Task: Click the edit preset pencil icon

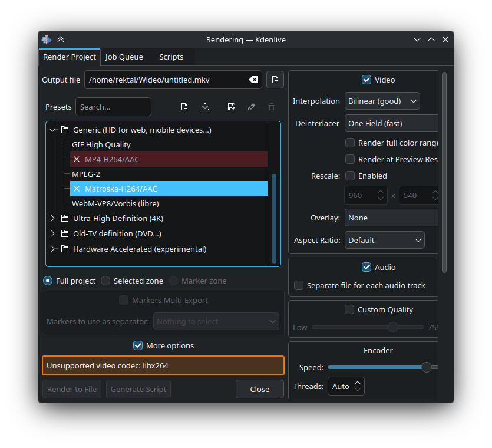Action: [x=252, y=107]
